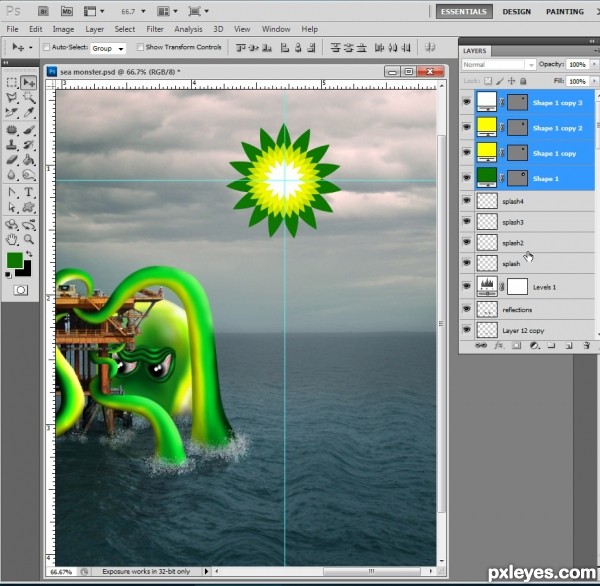
Task: Open the Analysis menu
Action: (188, 29)
